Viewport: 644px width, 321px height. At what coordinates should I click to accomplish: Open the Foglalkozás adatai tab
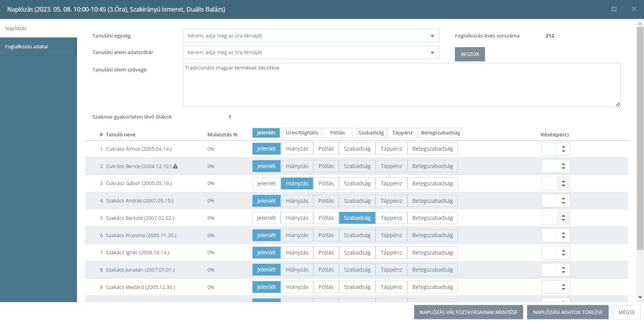click(x=38, y=46)
